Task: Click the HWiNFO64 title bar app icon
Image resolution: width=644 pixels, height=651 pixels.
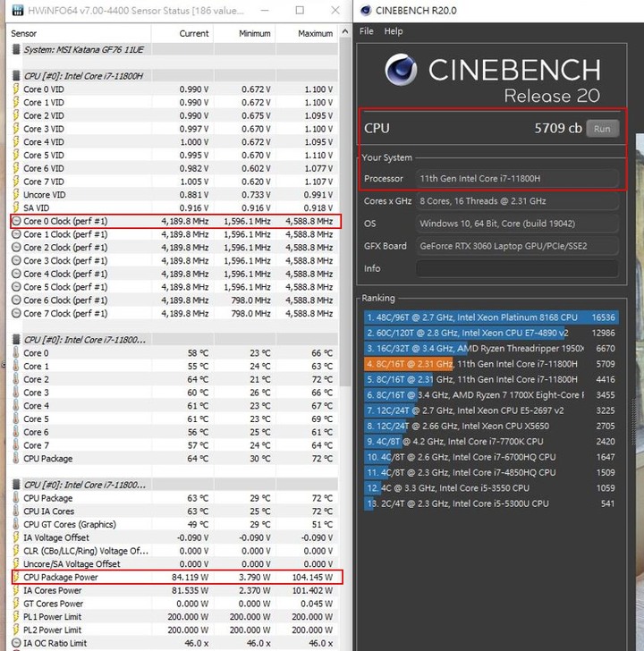Action: tap(17, 11)
